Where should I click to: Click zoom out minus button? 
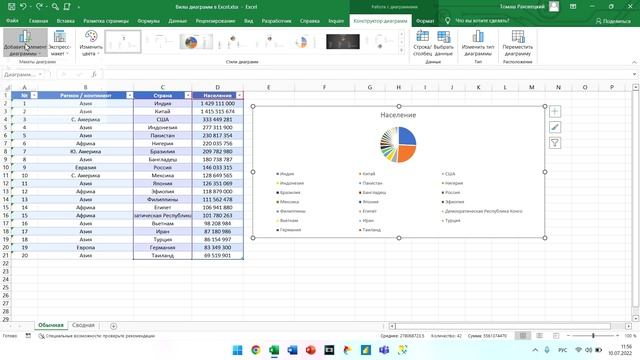coord(568,336)
